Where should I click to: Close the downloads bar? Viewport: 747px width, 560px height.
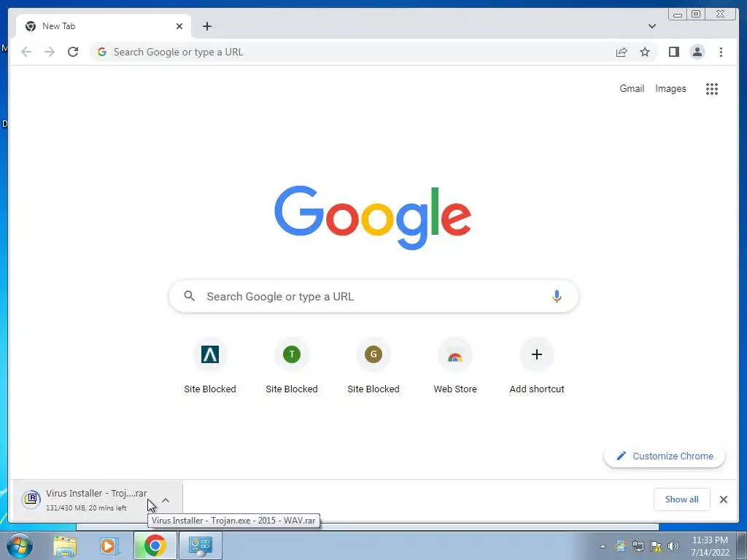[x=724, y=499]
